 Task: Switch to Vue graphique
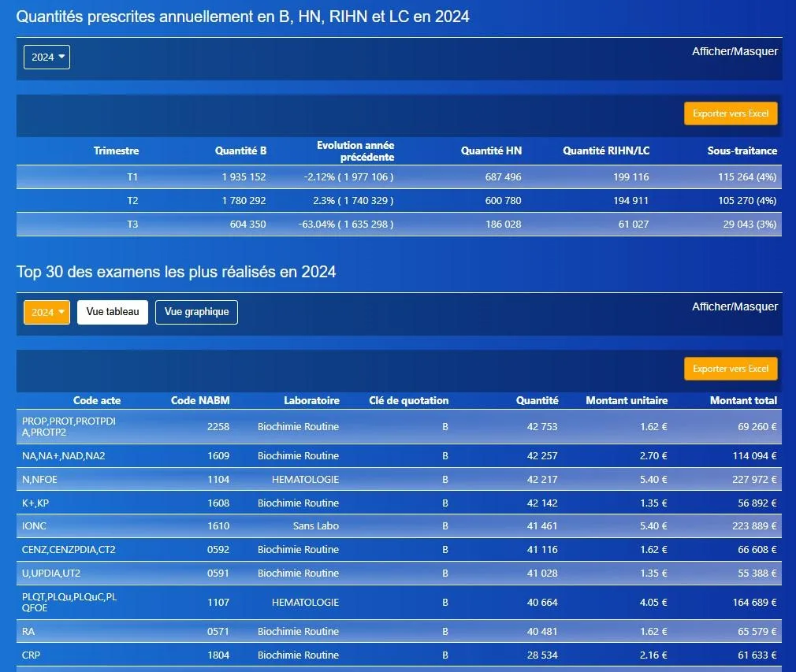tap(196, 312)
